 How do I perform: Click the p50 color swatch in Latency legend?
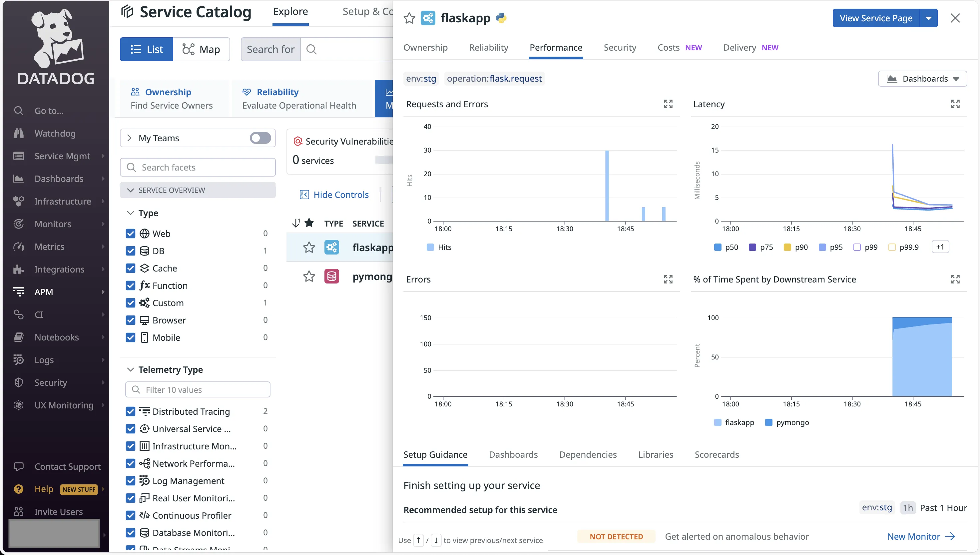(x=718, y=247)
